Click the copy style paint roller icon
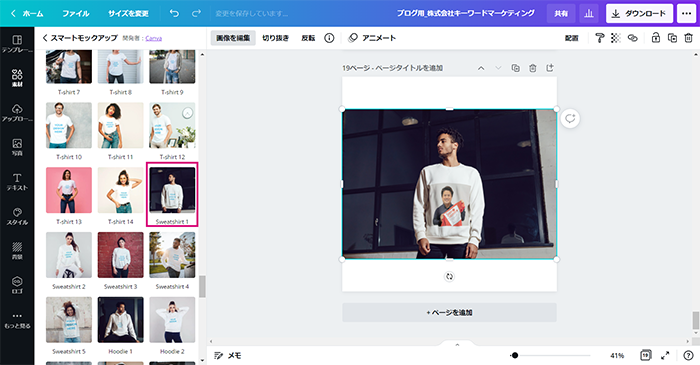This screenshot has height=365, width=700. point(600,38)
